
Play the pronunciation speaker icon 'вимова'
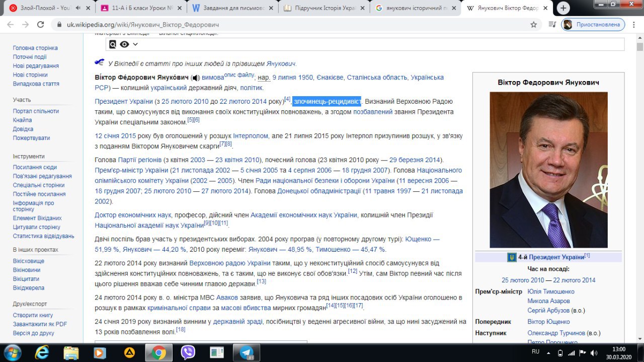point(196,78)
